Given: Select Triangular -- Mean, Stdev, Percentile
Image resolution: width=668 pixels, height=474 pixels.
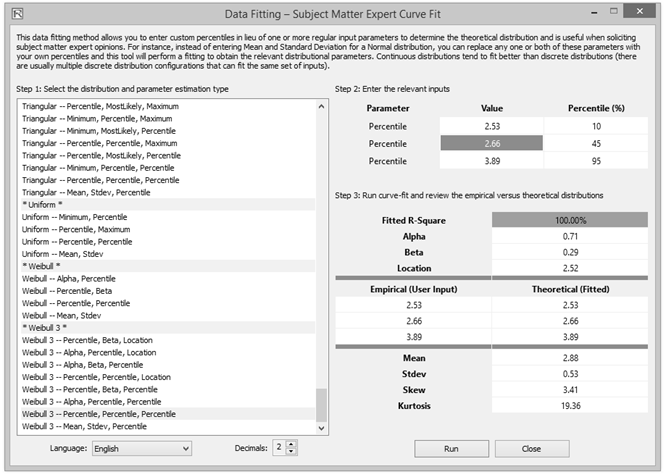Looking at the screenshot, I should (x=168, y=192).
